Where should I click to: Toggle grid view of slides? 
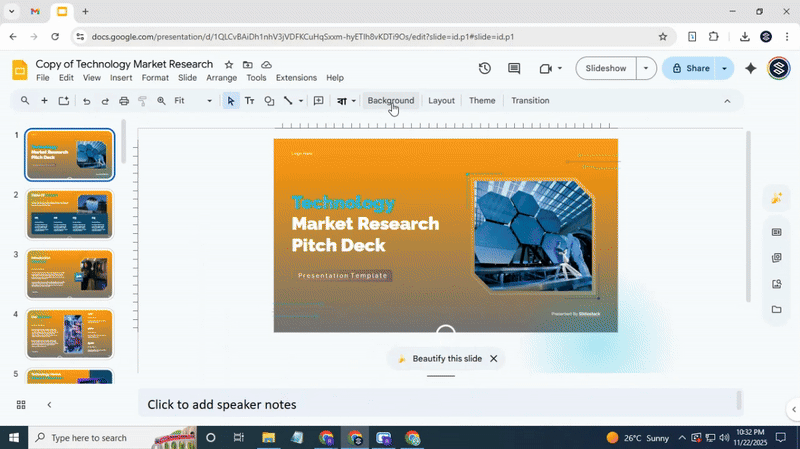21,404
